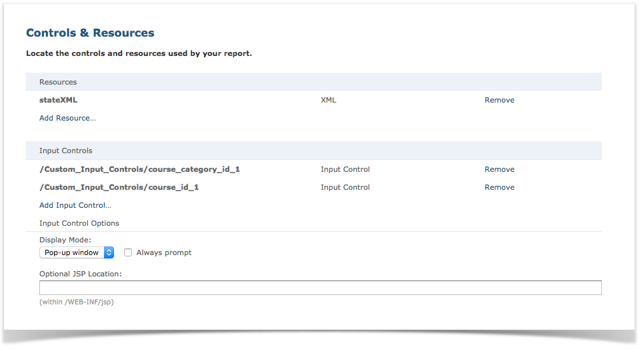Click Input Control type for course_id_1
This screenshot has height=349, width=644.
345,187
